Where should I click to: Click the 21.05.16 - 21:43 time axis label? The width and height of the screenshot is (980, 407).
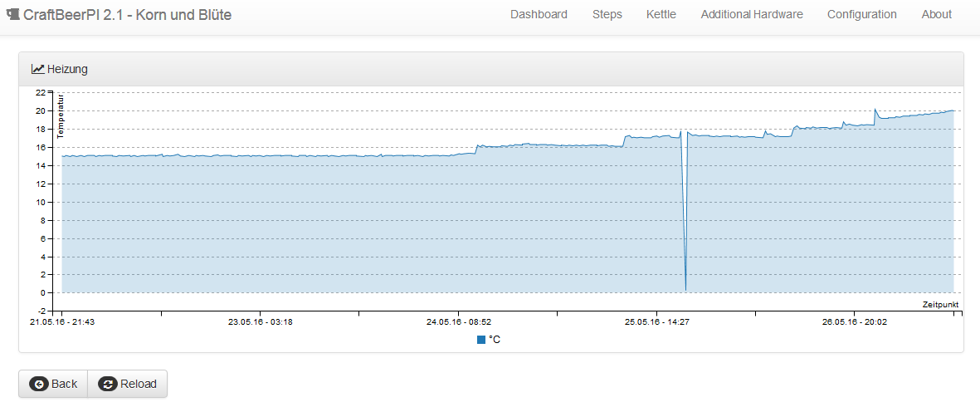62,321
